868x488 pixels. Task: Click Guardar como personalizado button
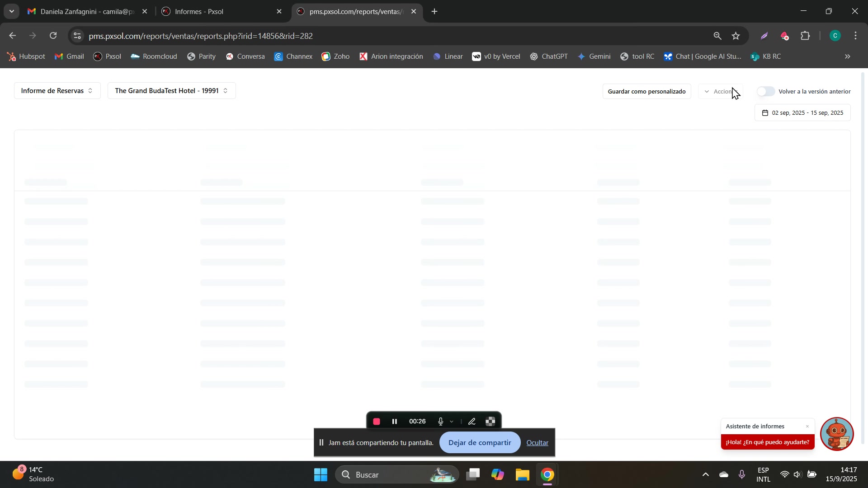pyautogui.click(x=646, y=91)
